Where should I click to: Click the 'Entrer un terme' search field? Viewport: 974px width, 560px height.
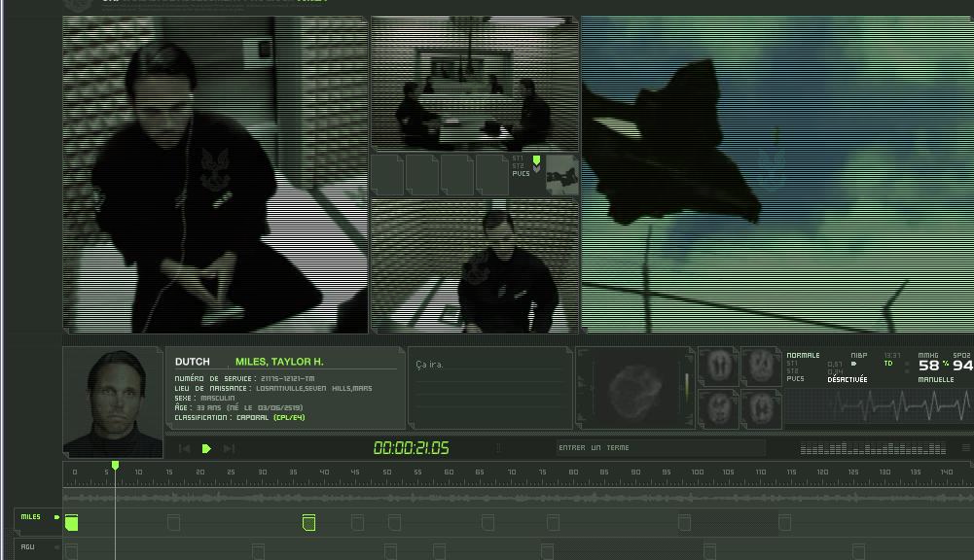point(660,447)
